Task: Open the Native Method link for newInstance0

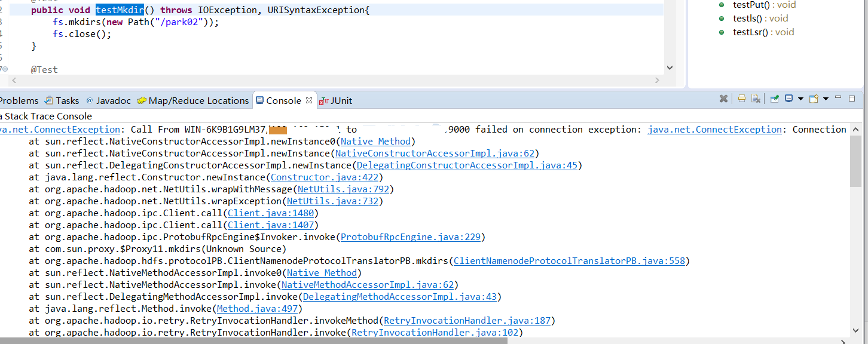Action: [x=375, y=142]
